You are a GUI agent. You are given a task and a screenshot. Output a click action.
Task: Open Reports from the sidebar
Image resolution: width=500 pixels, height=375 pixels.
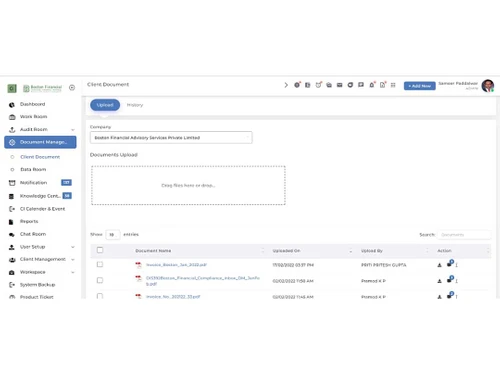pyautogui.click(x=29, y=221)
